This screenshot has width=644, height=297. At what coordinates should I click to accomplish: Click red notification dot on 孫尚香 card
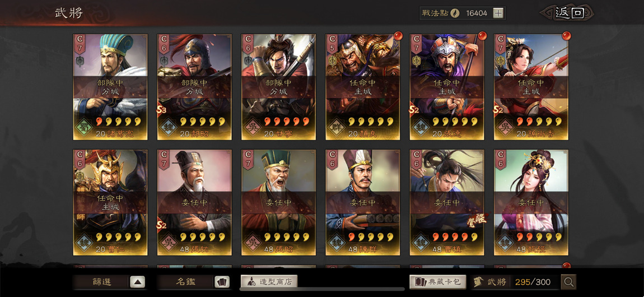point(566,36)
